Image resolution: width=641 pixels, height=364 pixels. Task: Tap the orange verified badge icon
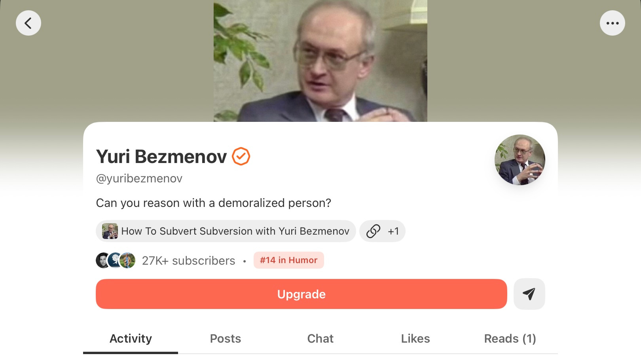click(x=241, y=156)
